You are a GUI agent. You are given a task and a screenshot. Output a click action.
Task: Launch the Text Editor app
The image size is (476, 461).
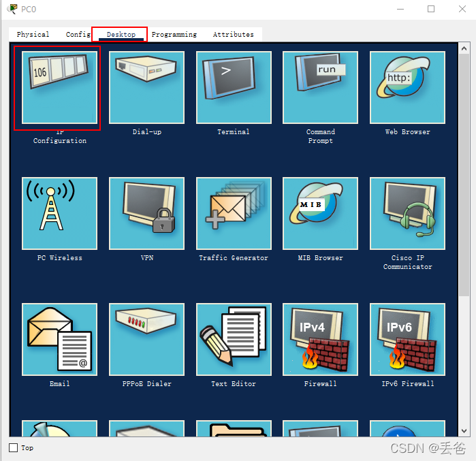click(x=234, y=339)
